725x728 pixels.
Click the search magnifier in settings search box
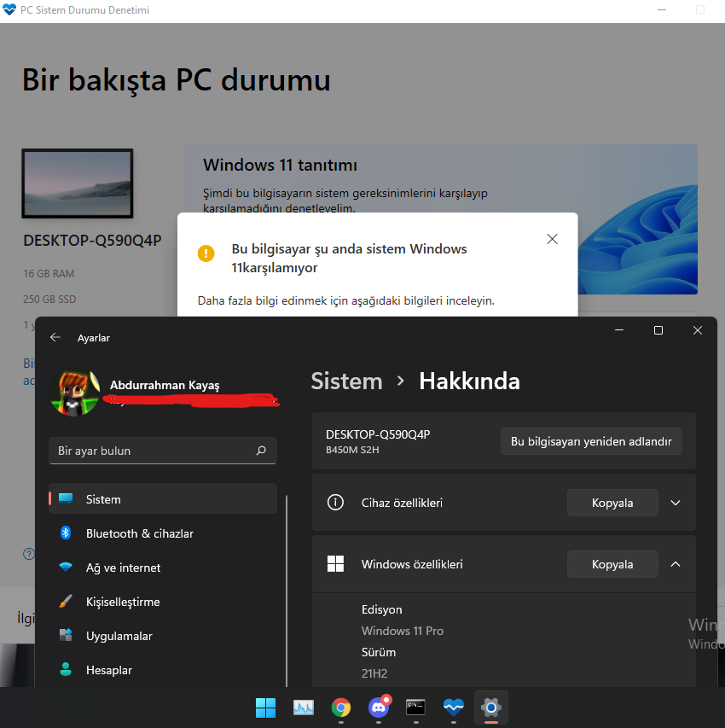point(261,451)
